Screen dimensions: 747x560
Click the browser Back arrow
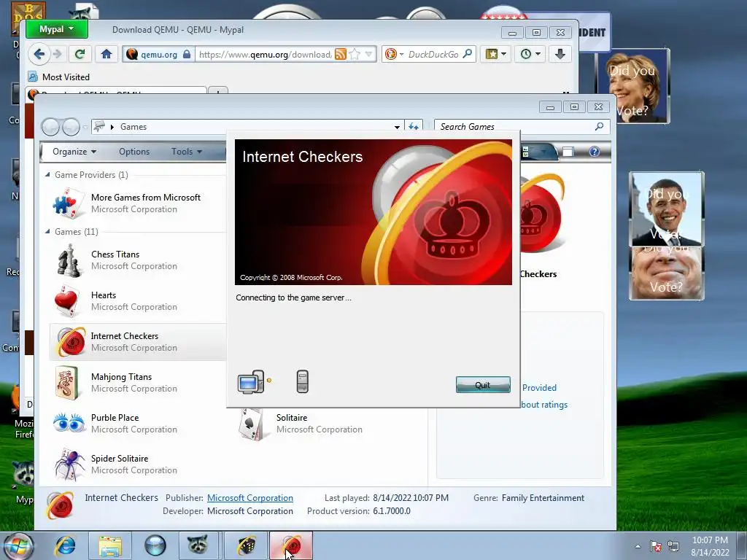(x=39, y=54)
